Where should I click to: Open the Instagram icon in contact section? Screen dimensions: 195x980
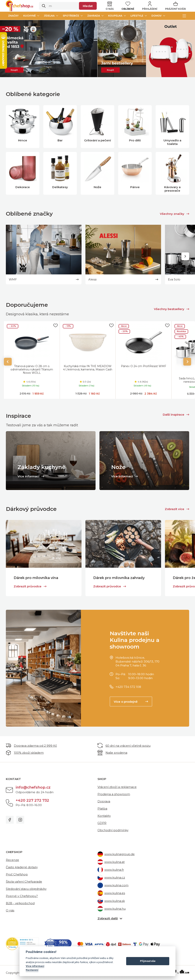(20, 820)
